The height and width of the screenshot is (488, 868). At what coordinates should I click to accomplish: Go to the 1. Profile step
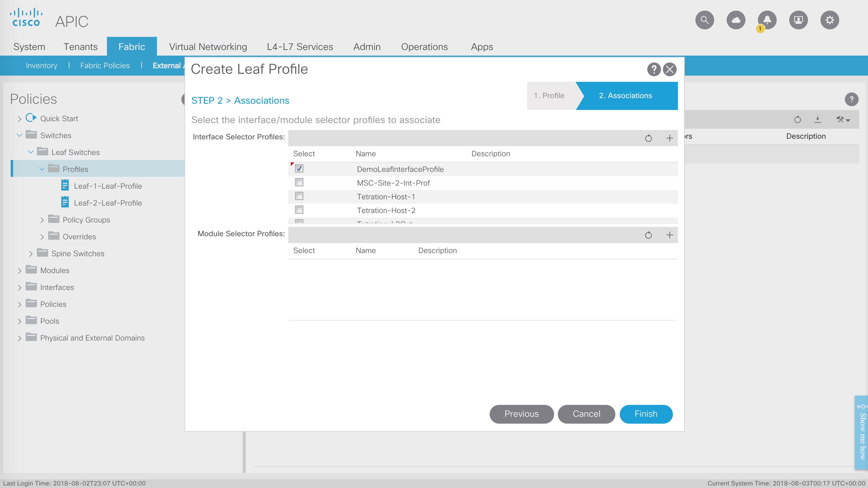click(549, 96)
